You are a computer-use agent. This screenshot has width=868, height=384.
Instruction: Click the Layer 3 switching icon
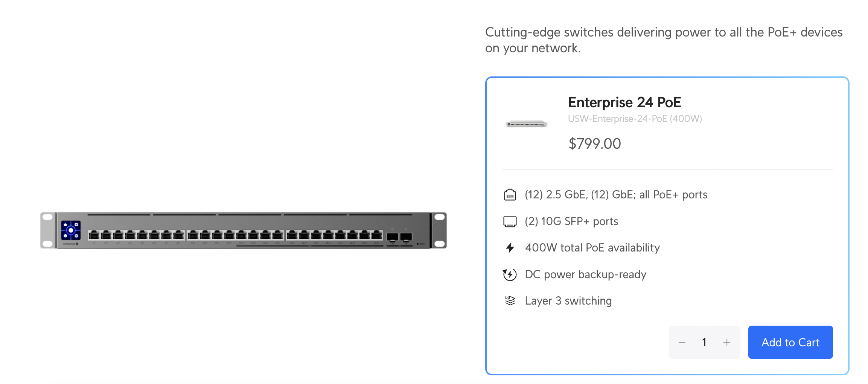510,301
